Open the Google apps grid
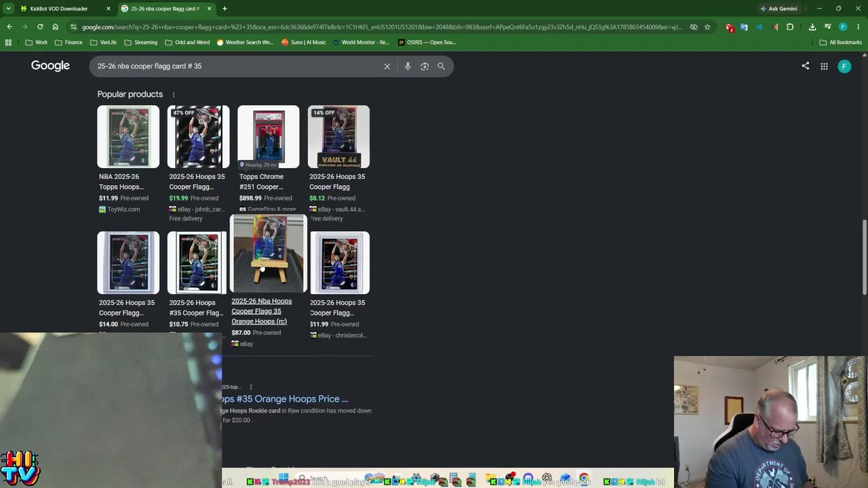This screenshot has width=868, height=488. coord(824,66)
